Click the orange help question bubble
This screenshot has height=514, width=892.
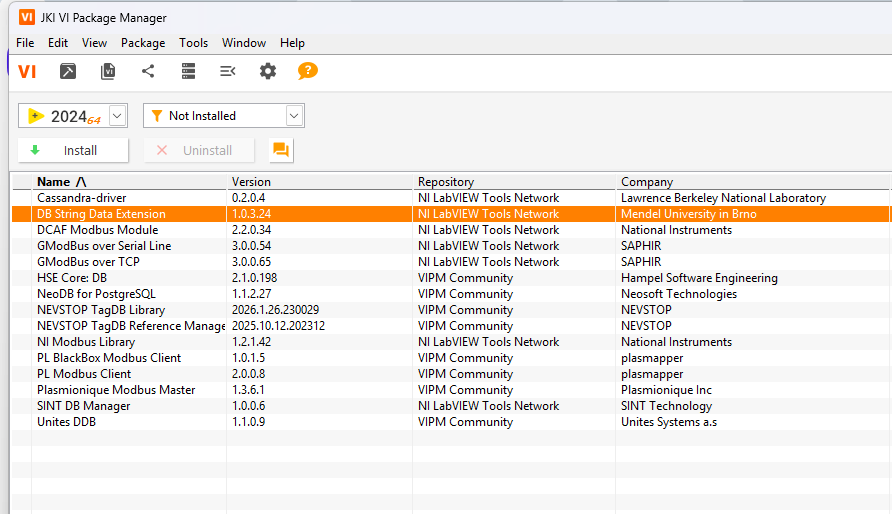pos(308,71)
